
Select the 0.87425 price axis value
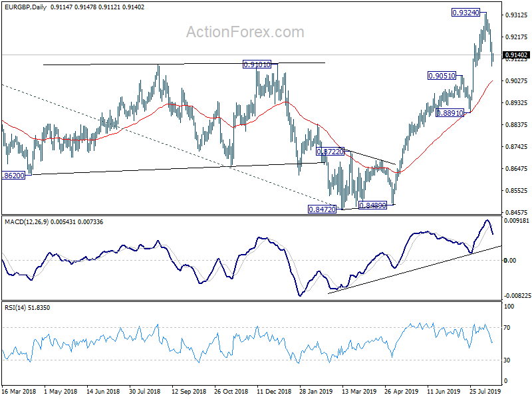pyautogui.click(x=517, y=147)
